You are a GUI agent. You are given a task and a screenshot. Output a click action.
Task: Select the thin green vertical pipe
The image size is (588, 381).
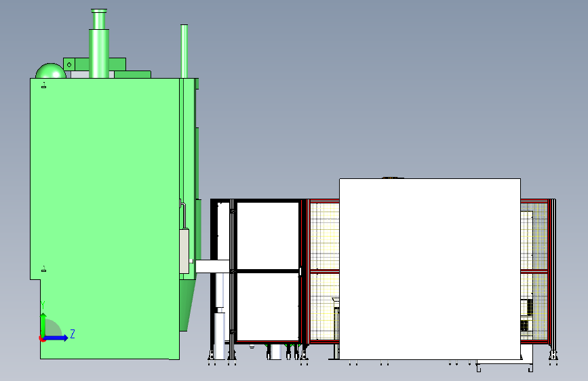pos(184,52)
